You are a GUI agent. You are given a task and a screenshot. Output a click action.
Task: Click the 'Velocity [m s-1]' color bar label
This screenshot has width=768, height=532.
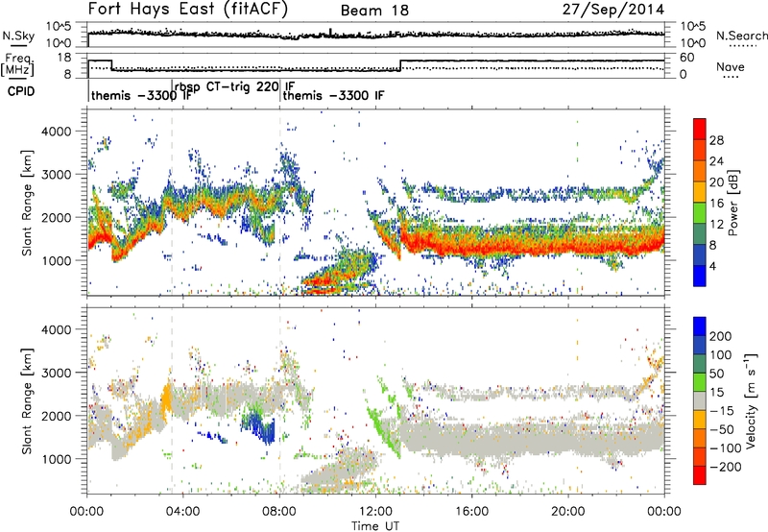click(751, 401)
